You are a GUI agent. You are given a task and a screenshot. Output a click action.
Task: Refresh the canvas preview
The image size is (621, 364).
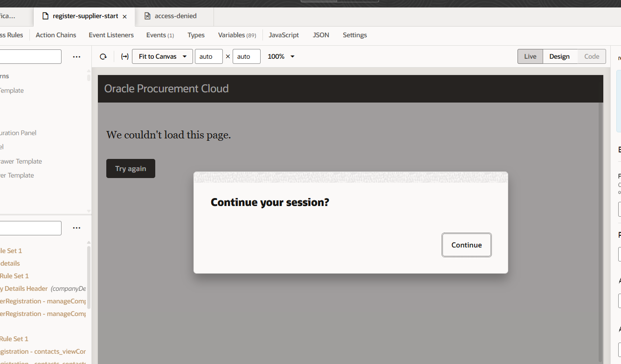point(103,56)
